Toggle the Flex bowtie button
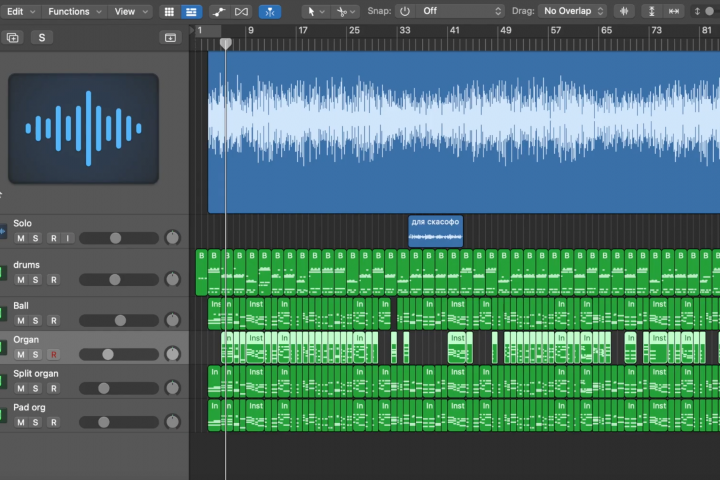Viewport: 720px width, 480px height. pyautogui.click(x=242, y=11)
